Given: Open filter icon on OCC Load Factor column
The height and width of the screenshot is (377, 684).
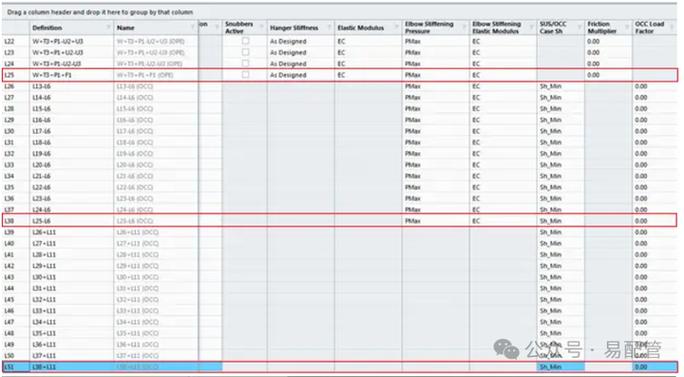Looking at the screenshot, I should click(672, 27).
